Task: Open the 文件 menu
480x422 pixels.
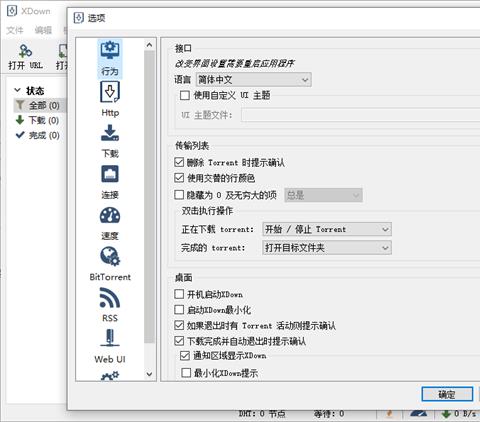Action: (x=15, y=30)
